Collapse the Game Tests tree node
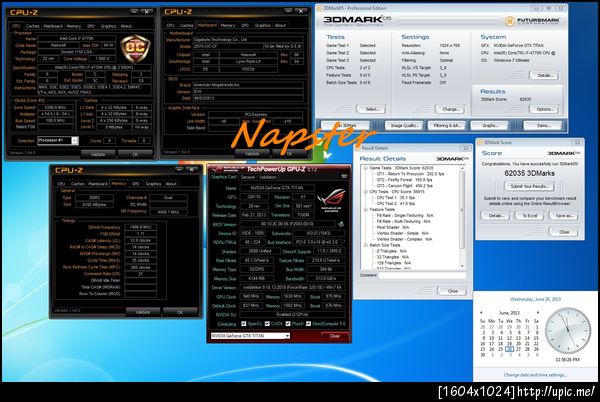Screen dimensions: 600x402 click(x=365, y=168)
